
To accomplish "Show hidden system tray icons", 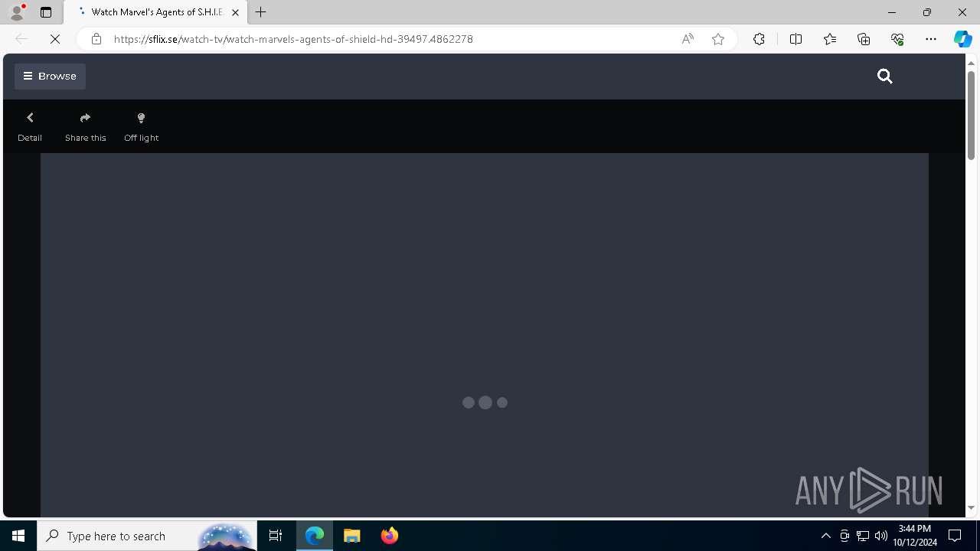I will (826, 536).
